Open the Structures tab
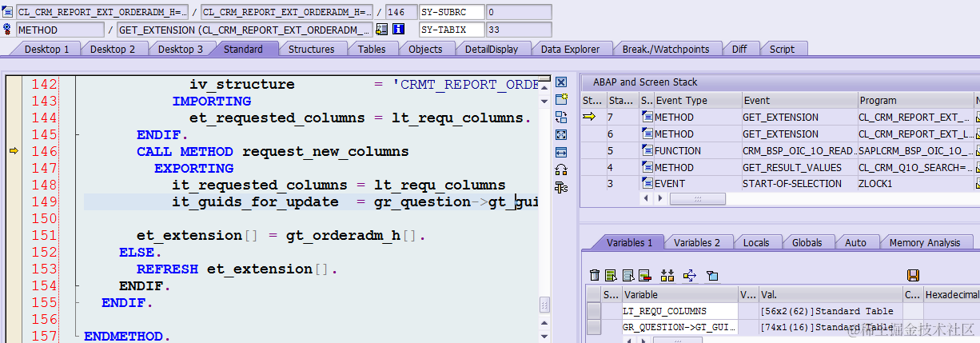This screenshot has height=343, width=980. tap(311, 49)
